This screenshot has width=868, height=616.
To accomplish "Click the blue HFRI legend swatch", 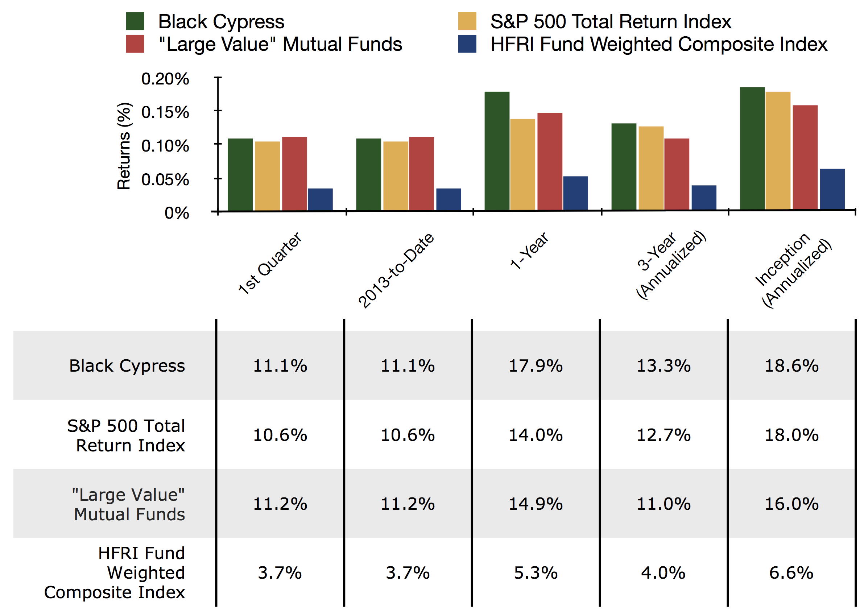I will click(467, 44).
